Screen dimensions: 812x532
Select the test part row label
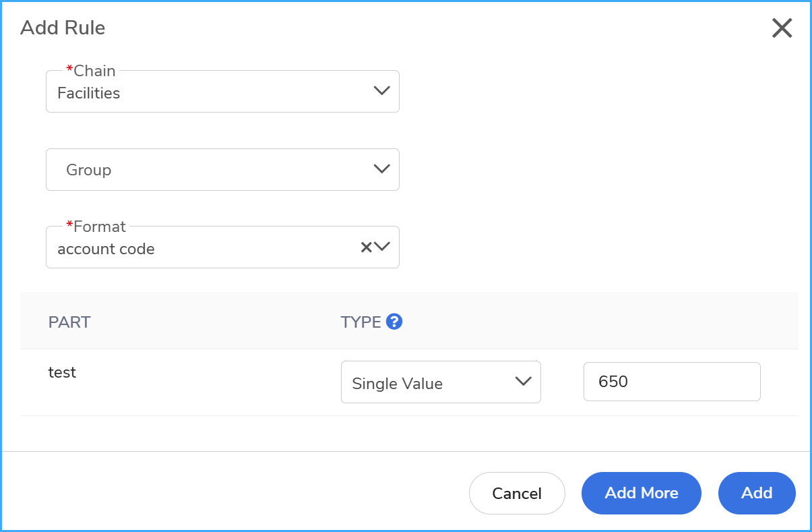point(62,372)
